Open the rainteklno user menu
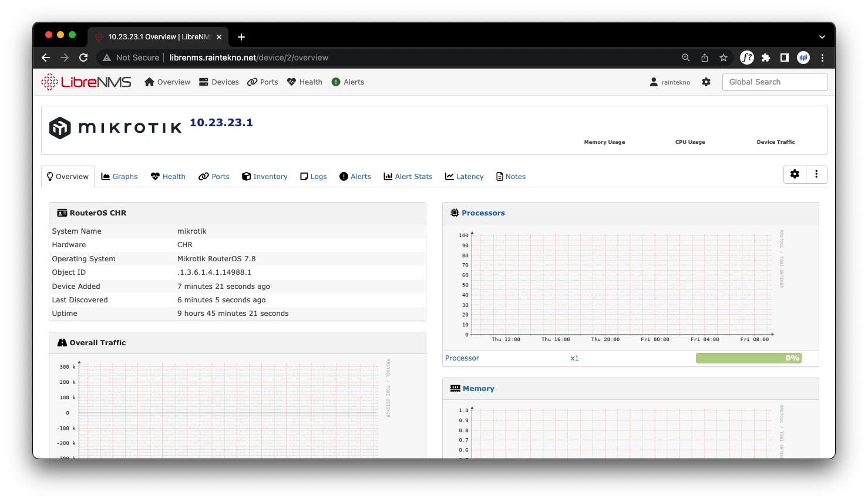Image resolution: width=868 pixels, height=502 pixels. pos(670,82)
